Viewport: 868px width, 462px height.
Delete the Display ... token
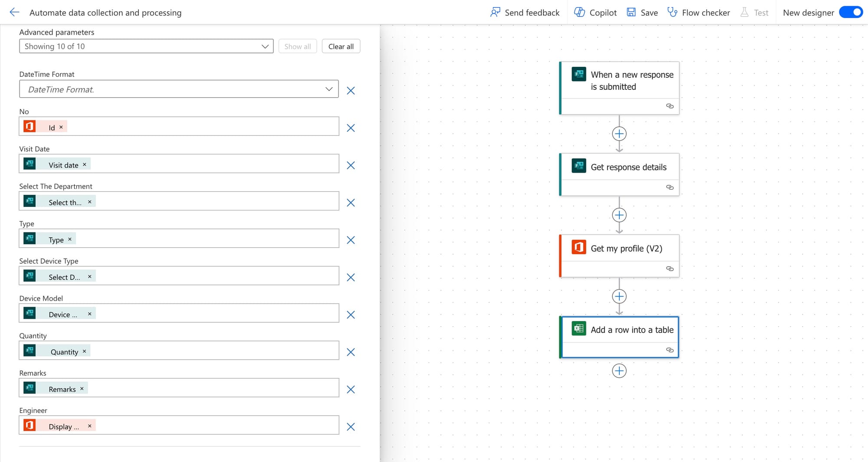90,426
